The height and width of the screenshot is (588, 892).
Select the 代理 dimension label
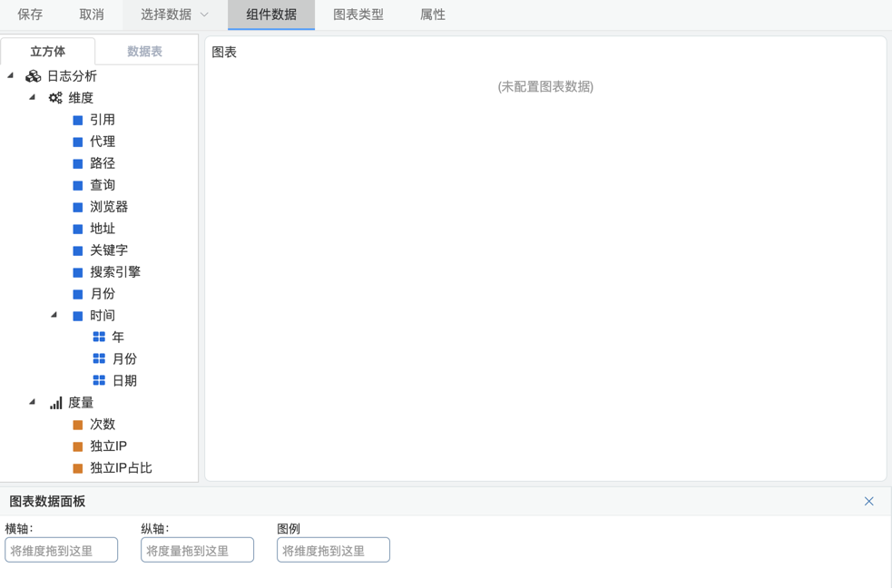click(103, 142)
